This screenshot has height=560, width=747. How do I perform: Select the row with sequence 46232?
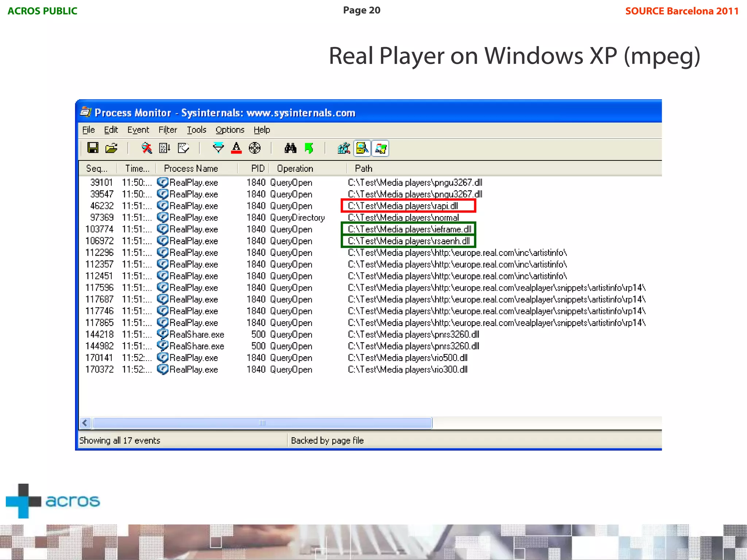pos(370,206)
